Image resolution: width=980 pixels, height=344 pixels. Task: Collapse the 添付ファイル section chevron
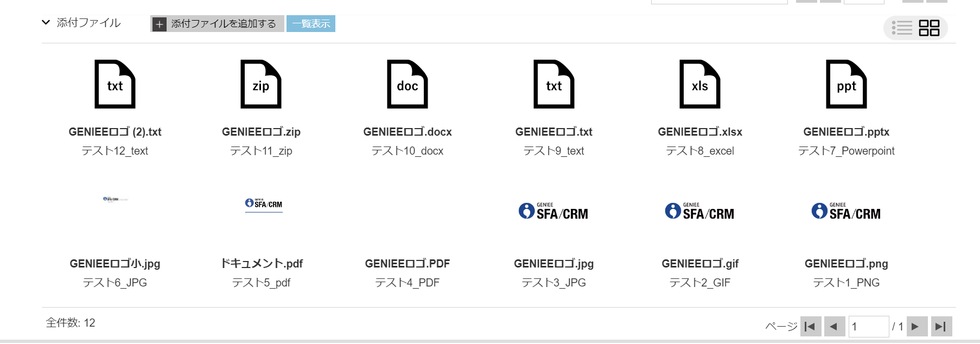tap(46, 23)
